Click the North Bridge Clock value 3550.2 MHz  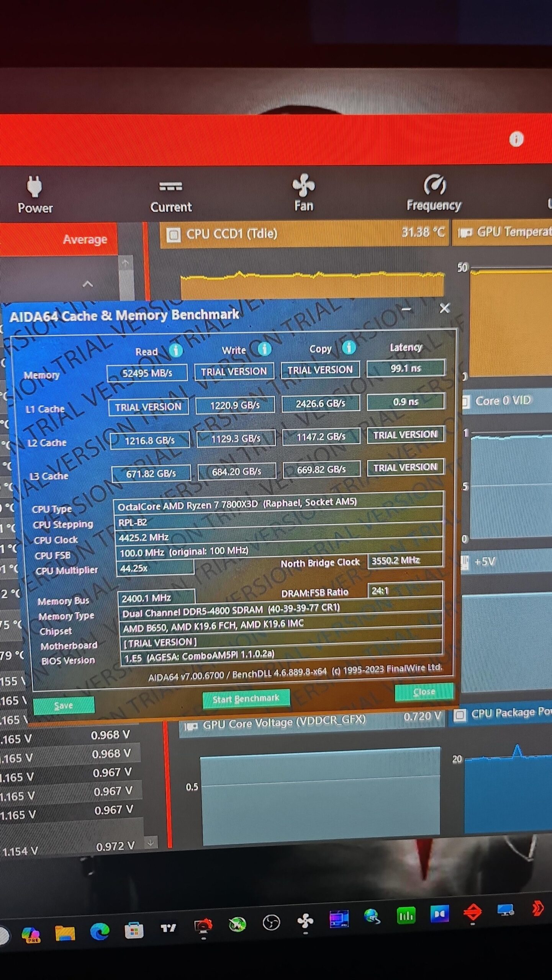pos(405,561)
